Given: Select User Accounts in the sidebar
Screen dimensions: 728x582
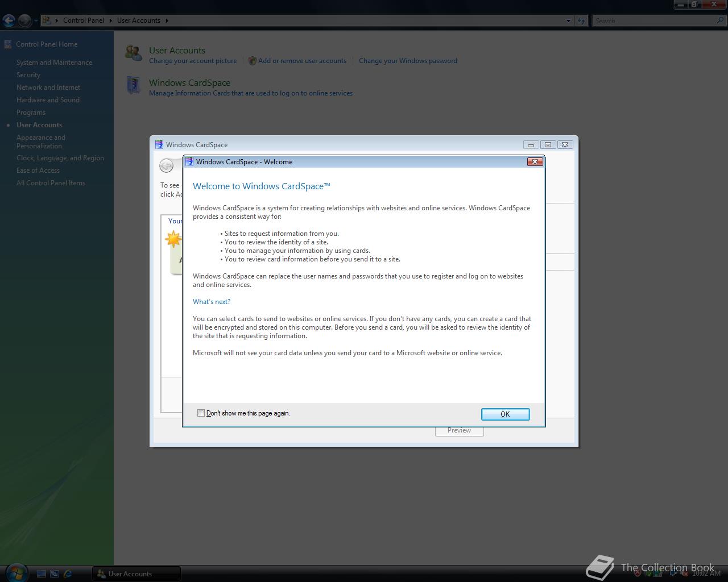Looking at the screenshot, I should [x=39, y=125].
